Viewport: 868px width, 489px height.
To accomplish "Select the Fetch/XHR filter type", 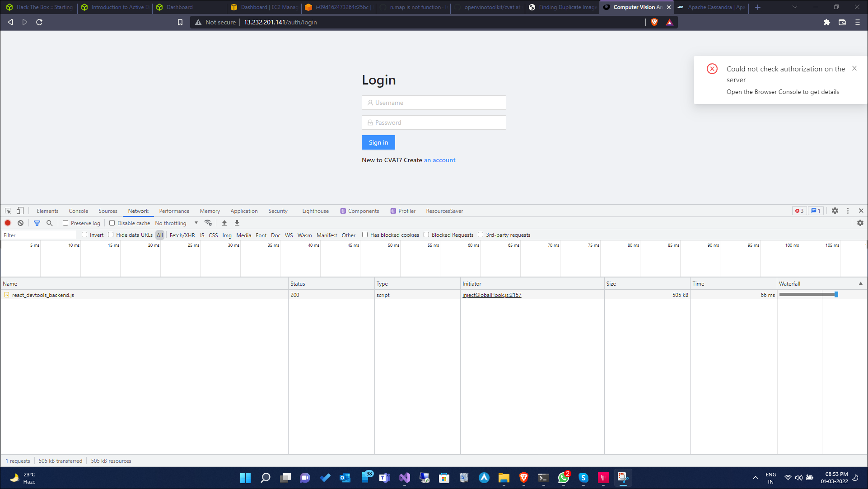I will coord(182,235).
